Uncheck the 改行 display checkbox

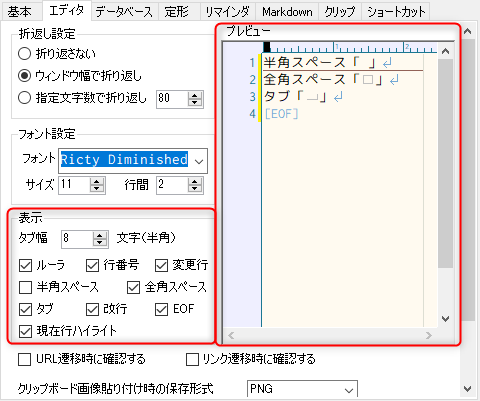tap(92, 310)
